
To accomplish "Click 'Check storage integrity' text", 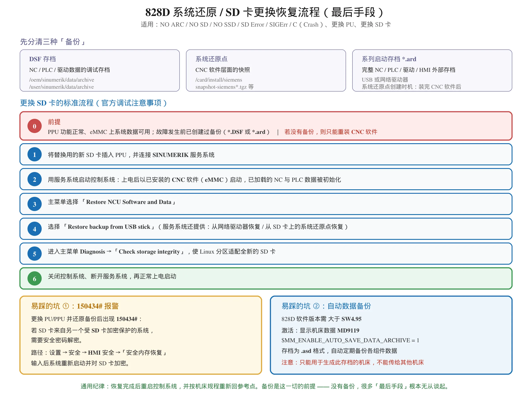I will (149, 252).
